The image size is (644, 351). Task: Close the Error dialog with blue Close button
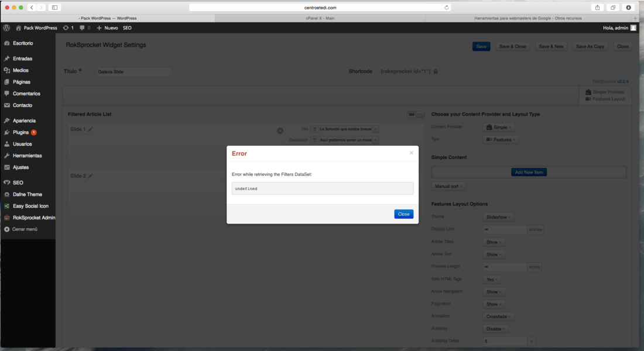point(404,214)
